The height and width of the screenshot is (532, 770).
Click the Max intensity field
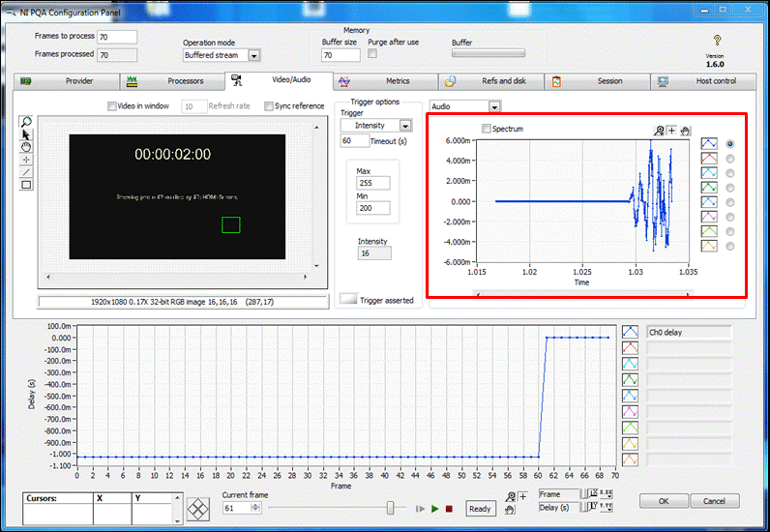373,183
